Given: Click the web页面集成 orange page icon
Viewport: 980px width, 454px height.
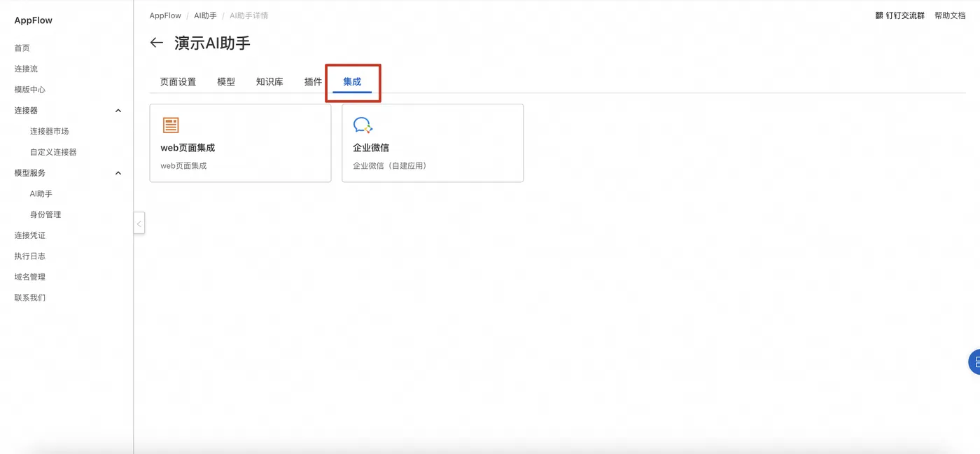Looking at the screenshot, I should click(x=171, y=125).
